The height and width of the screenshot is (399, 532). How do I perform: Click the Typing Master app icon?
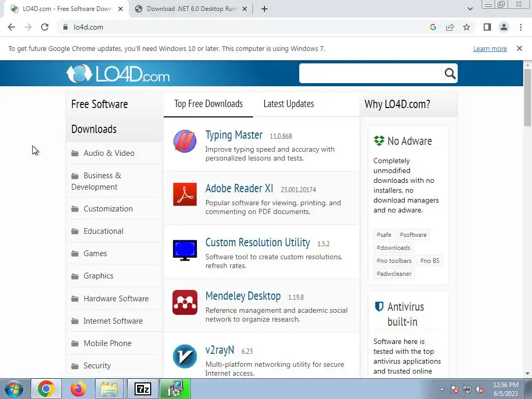pos(184,141)
